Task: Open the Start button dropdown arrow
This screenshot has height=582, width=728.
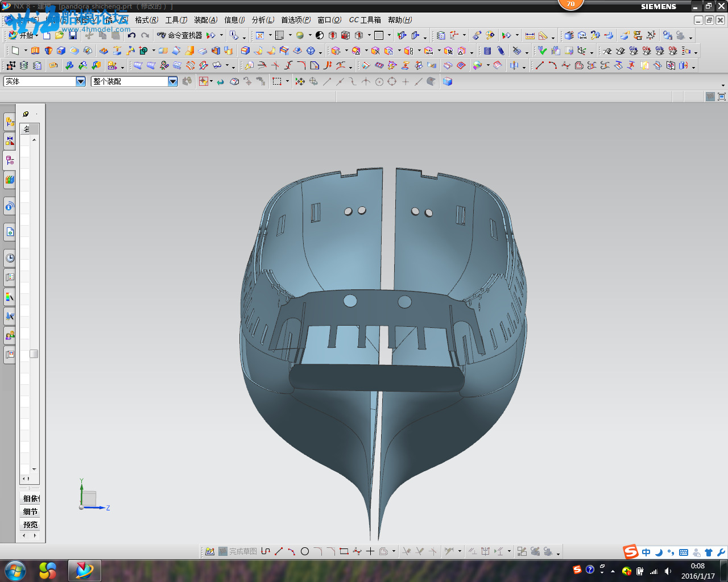Action: click(37, 35)
